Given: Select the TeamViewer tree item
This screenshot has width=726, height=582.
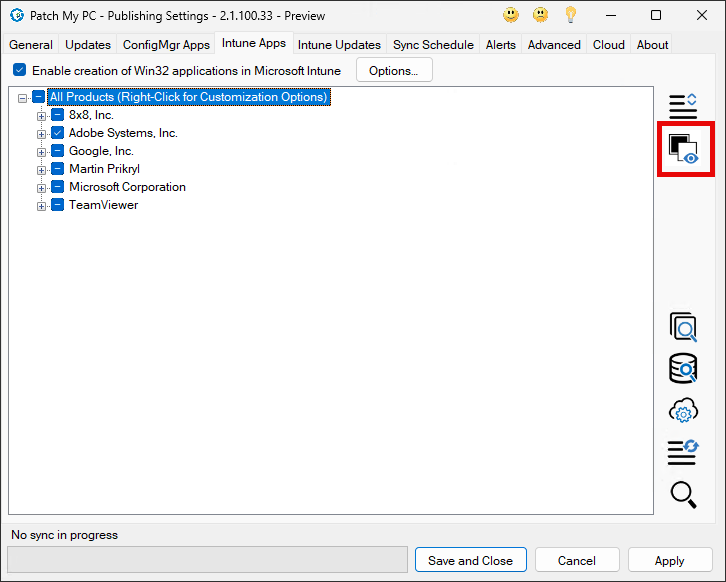Looking at the screenshot, I should (103, 205).
